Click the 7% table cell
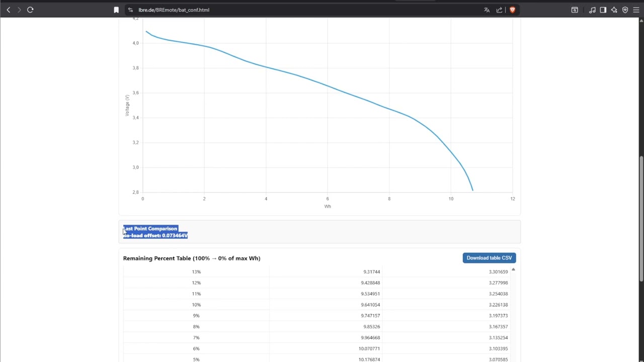This screenshot has width=644, height=362. [196, 338]
